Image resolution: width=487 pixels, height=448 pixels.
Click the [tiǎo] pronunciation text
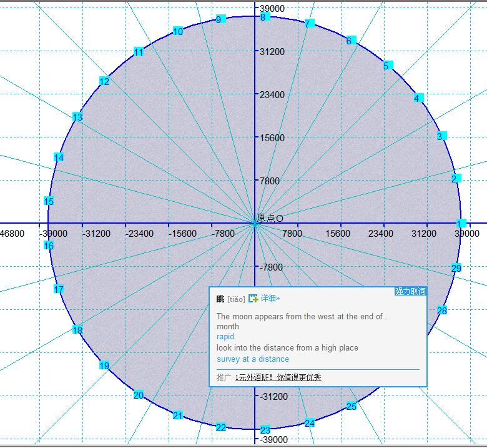236,299
